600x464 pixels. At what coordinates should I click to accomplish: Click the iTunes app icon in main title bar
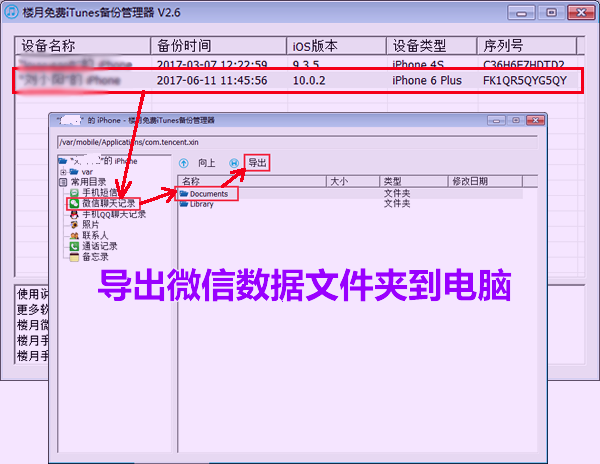[11, 11]
